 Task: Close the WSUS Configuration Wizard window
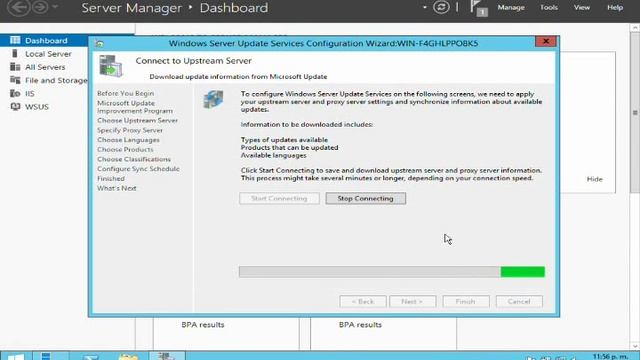(546, 41)
